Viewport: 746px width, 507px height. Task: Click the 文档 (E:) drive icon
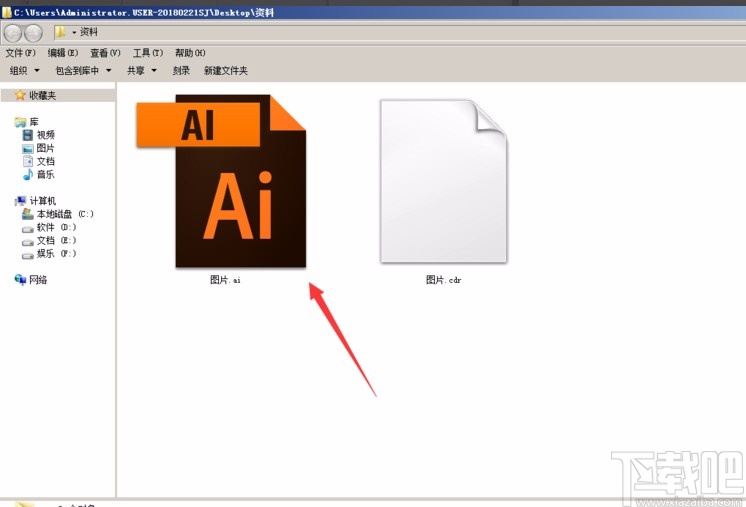point(28,242)
